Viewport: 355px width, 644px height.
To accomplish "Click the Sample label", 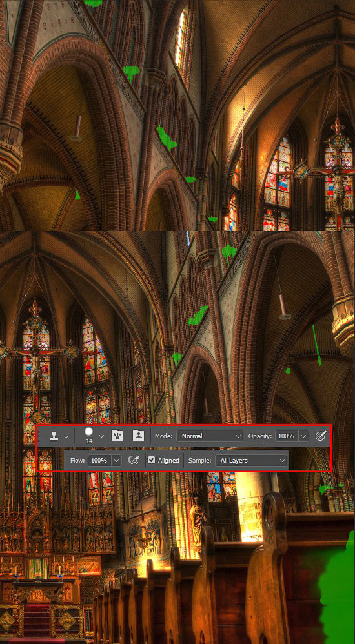I will tap(199, 461).
